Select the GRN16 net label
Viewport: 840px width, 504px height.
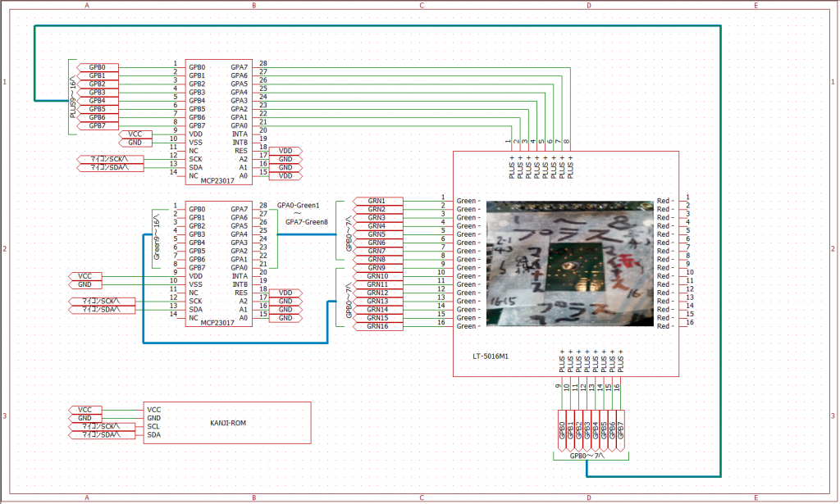click(377, 326)
